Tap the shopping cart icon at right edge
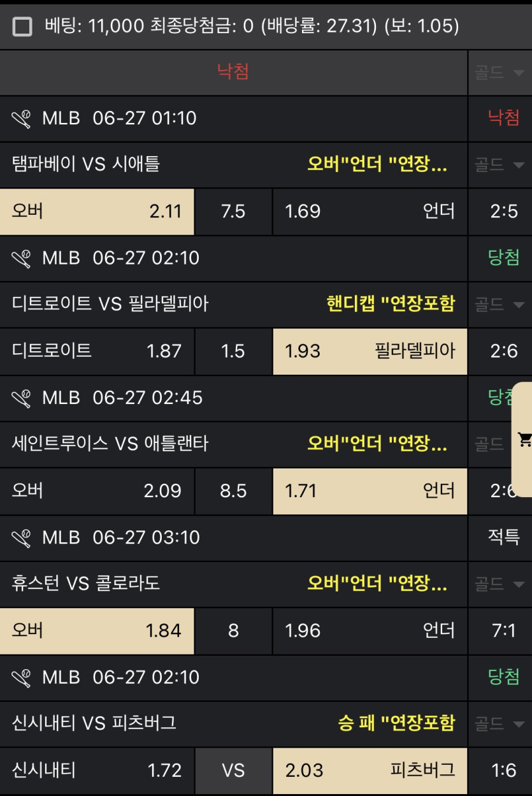The height and width of the screenshot is (796, 532). click(x=524, y=439)
